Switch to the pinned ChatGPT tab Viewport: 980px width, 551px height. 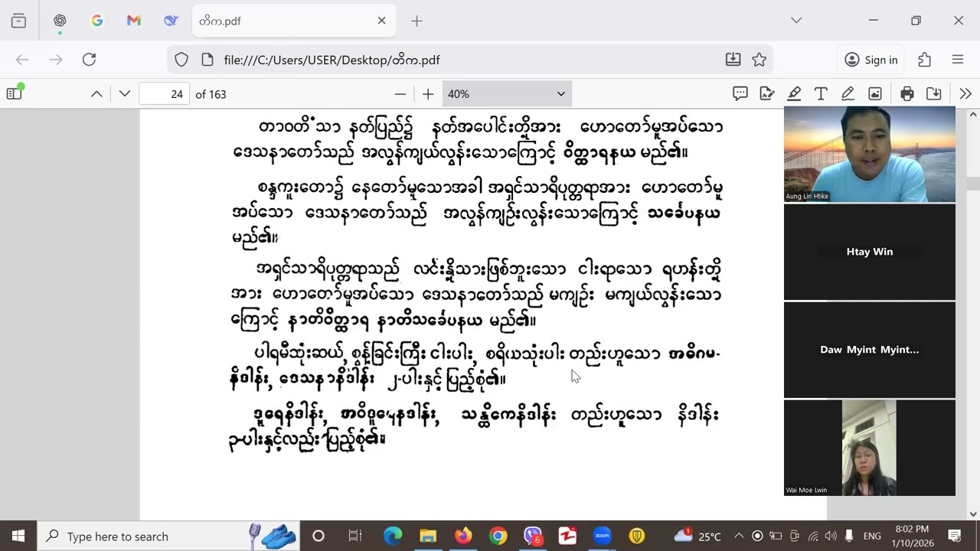(60, 21)
